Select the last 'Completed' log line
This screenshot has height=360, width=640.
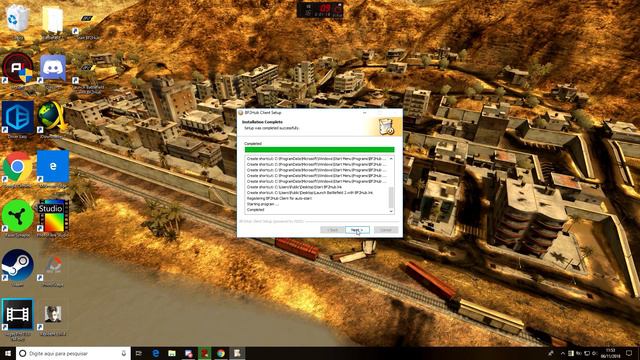(256, 210)
